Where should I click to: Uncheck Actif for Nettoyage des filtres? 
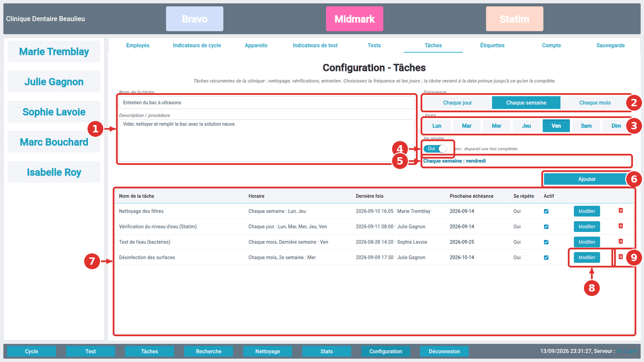pyautogui.click(x=546, y=211)
